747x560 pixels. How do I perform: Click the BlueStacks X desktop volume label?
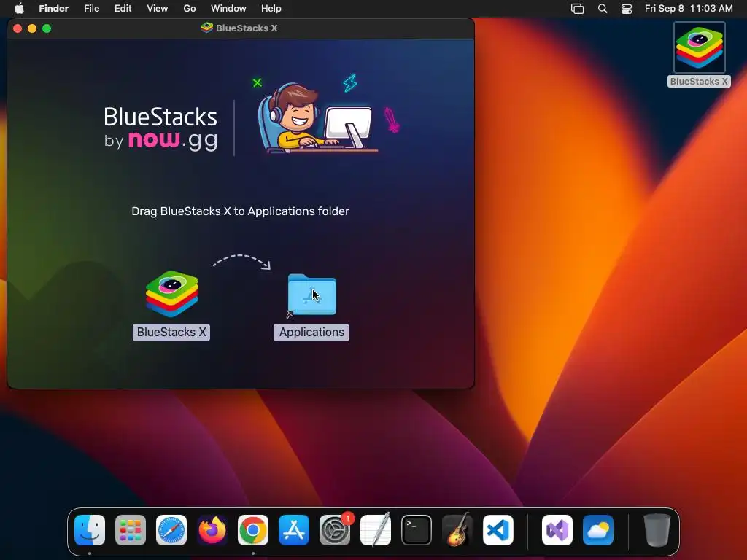click(x=699, y=82)
